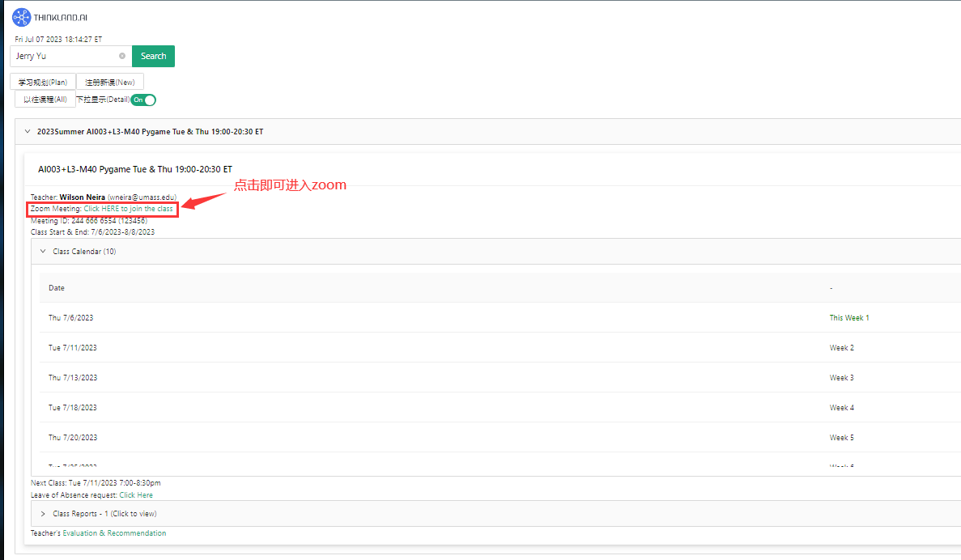Click the Thinkland.AI logo icon

pos(22,16)
